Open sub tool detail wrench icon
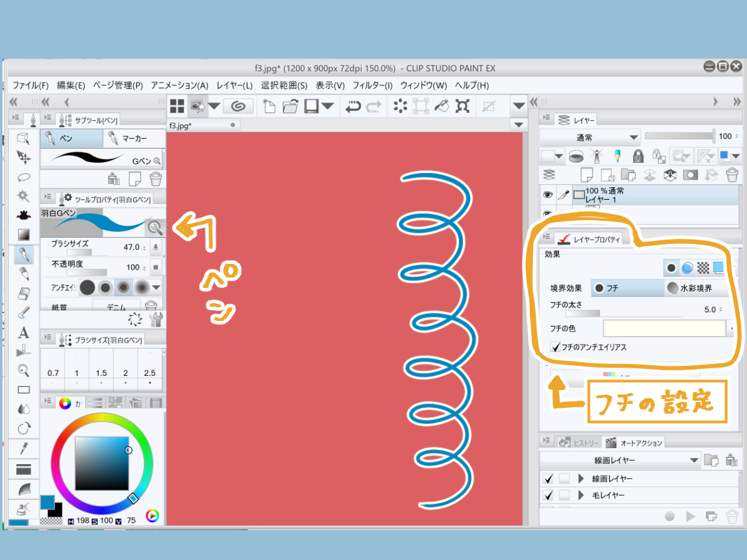Image resolution: width=747 pixels, height=560 pixels. pos(156,320)
